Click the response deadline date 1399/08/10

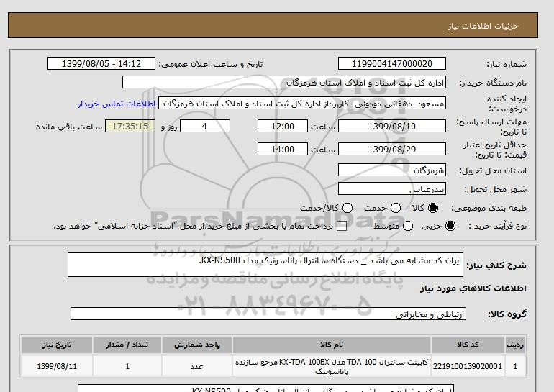coord(392,126)
